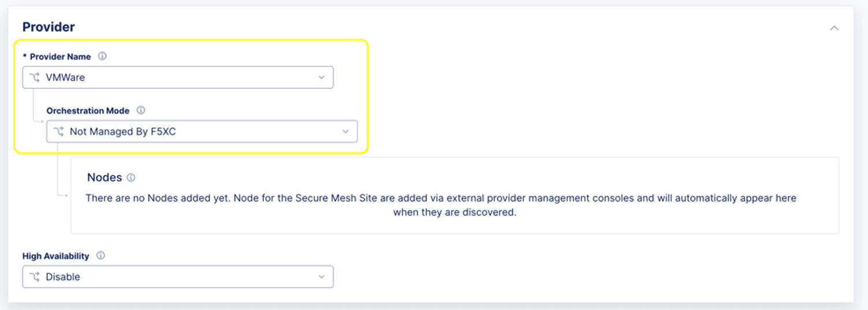Collapse the Provider section with the top chevron
The height and width of the screenshot is (310, 868).
(834, 28)
